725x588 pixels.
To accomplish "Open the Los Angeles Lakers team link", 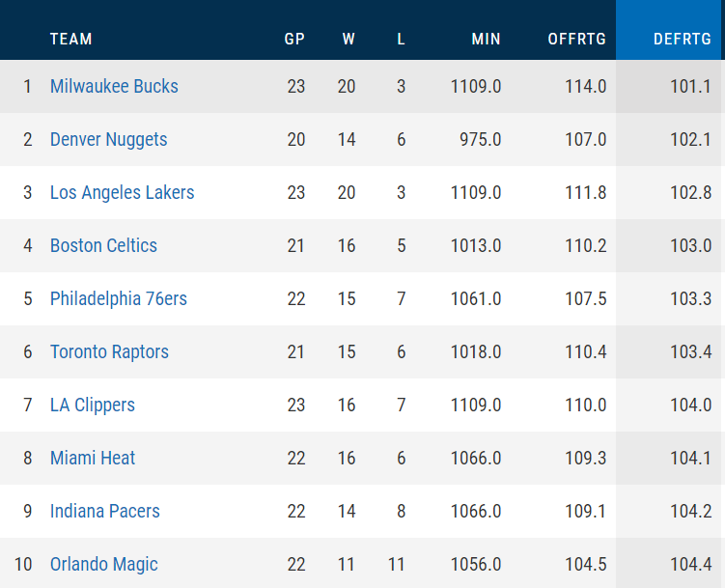I will click(122, 193).
